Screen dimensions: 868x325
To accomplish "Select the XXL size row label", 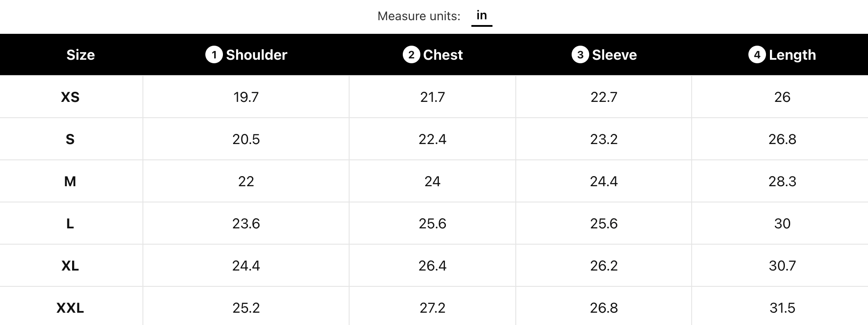I will click(70, 308).
